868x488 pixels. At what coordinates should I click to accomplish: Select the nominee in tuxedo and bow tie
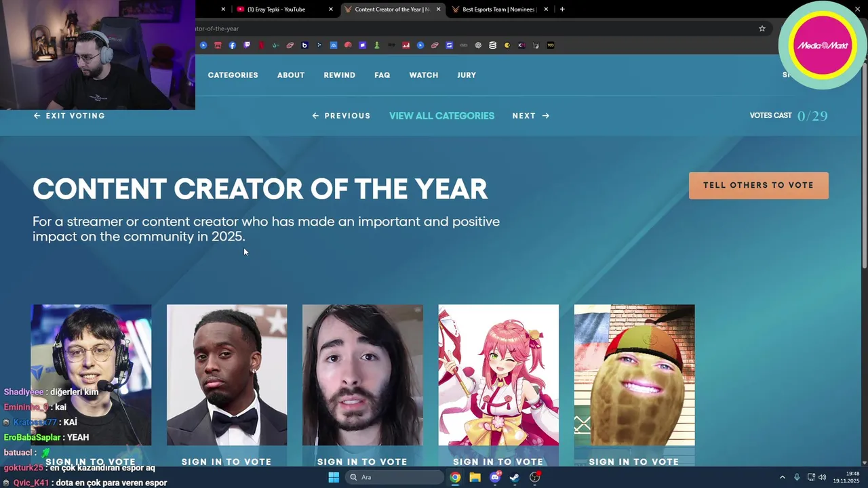226,375
